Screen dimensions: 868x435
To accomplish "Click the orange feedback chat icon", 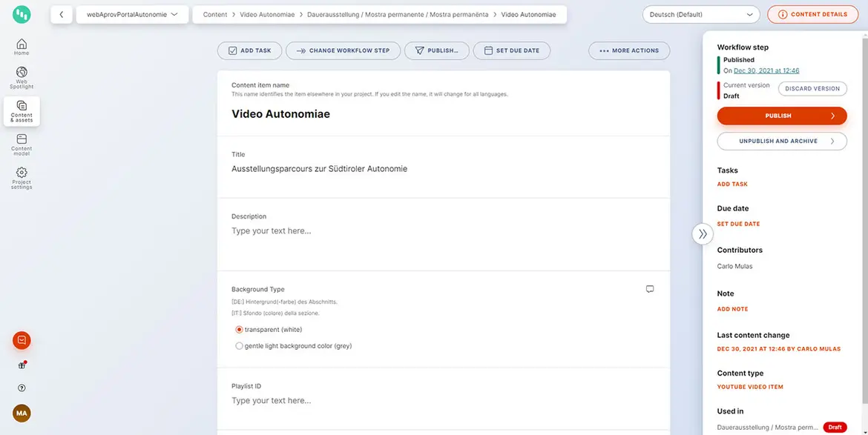I will coord(22,340).
